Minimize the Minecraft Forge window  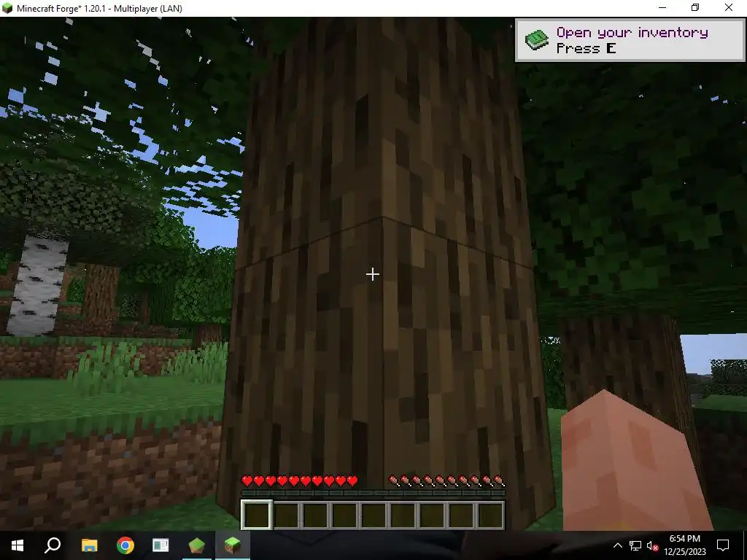pyautogui.click(x=662, y=7)
